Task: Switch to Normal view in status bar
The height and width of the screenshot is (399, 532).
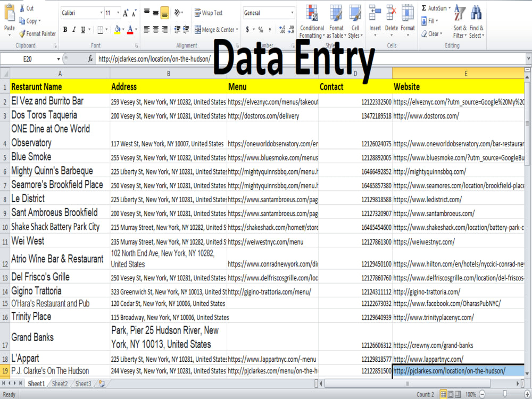Action: pos(443,394)
